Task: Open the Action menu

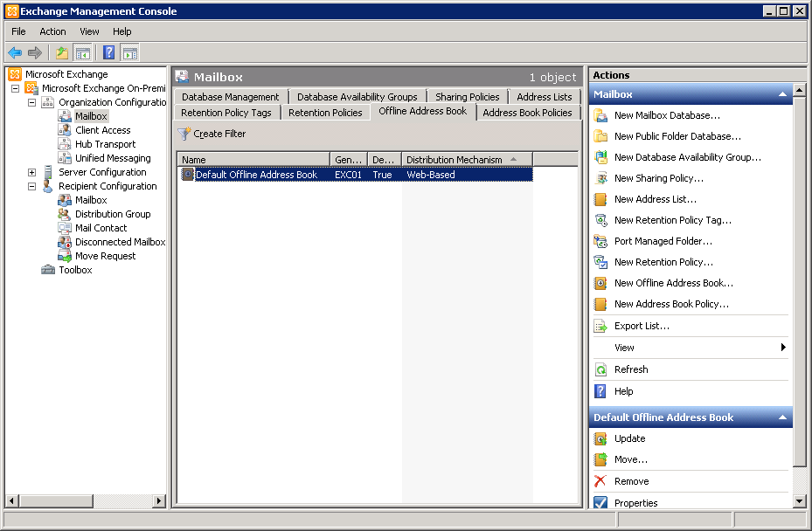Action: coord(52,31)
